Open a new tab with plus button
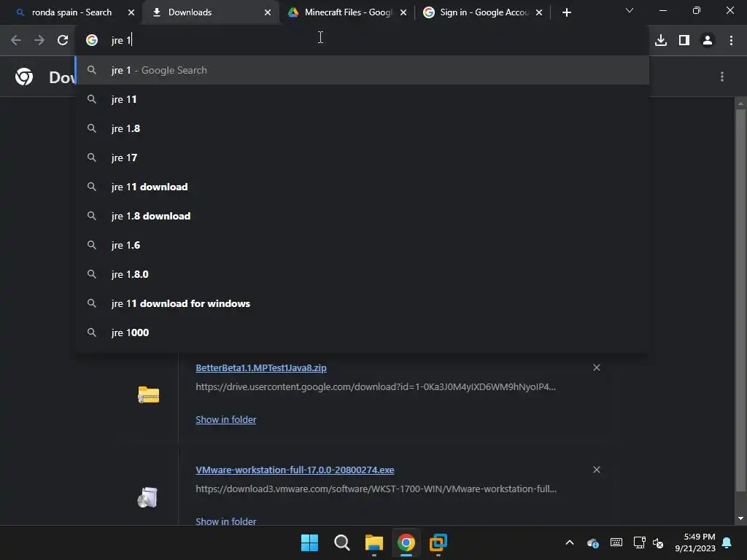 point(566,13)
